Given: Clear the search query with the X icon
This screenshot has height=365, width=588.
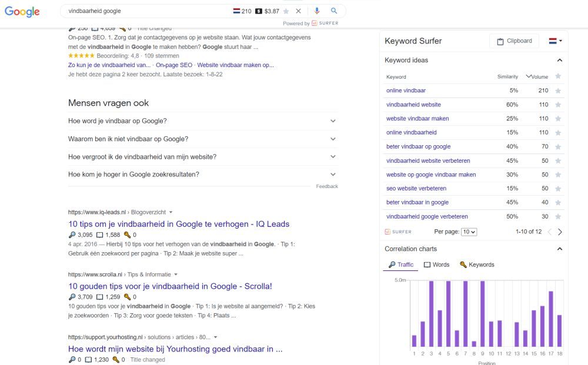Looking at the screenshot, I should 298,11.
